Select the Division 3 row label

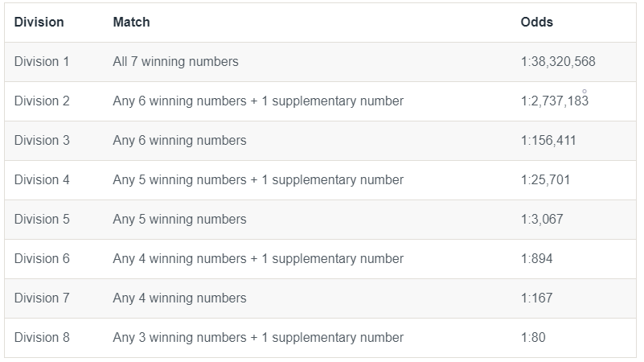click(x=42, y=141)
